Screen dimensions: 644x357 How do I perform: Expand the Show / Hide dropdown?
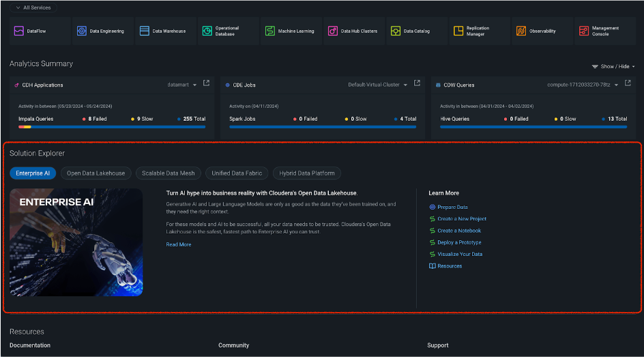[613, 66]
